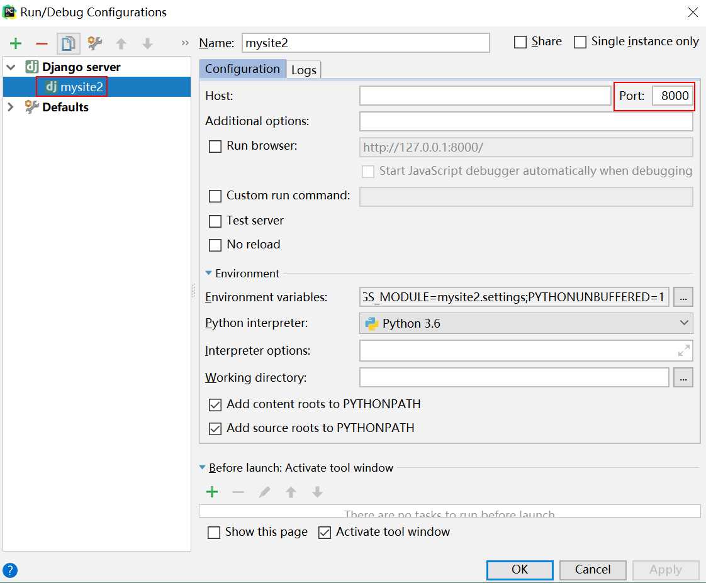
Task: Click the Working directory input field
Action: click(514, 377)
